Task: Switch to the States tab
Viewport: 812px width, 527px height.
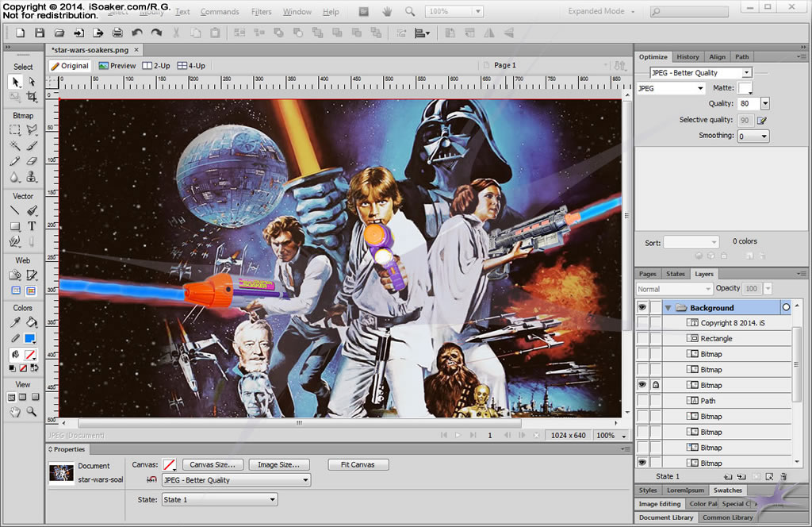Action: click(675, 274)
